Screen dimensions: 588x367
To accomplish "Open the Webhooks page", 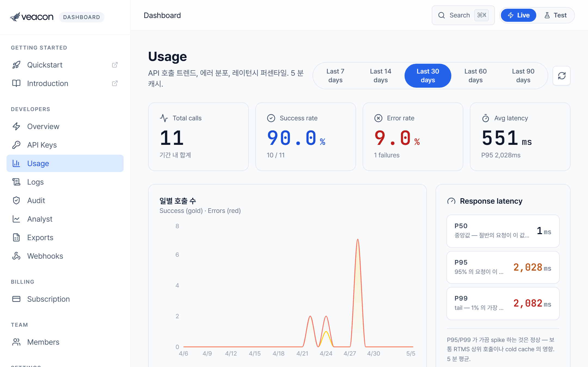I will coord(65,256).
